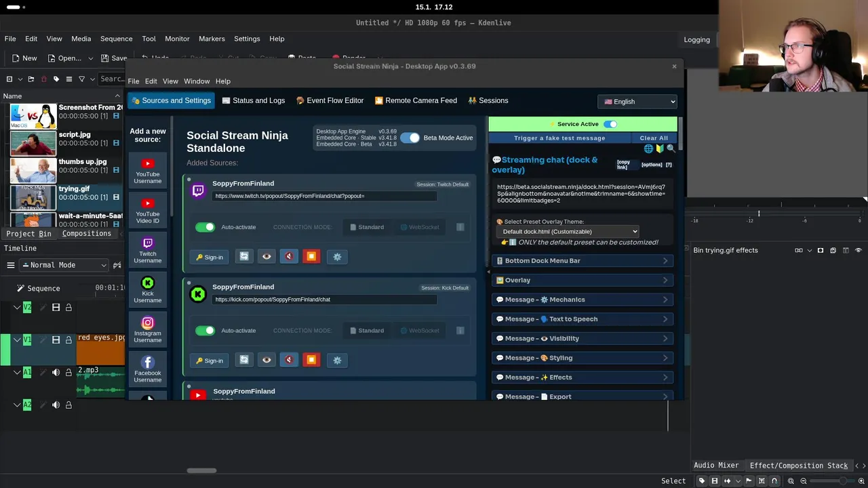Click Sign-in for Twitch source

(210, 257)
